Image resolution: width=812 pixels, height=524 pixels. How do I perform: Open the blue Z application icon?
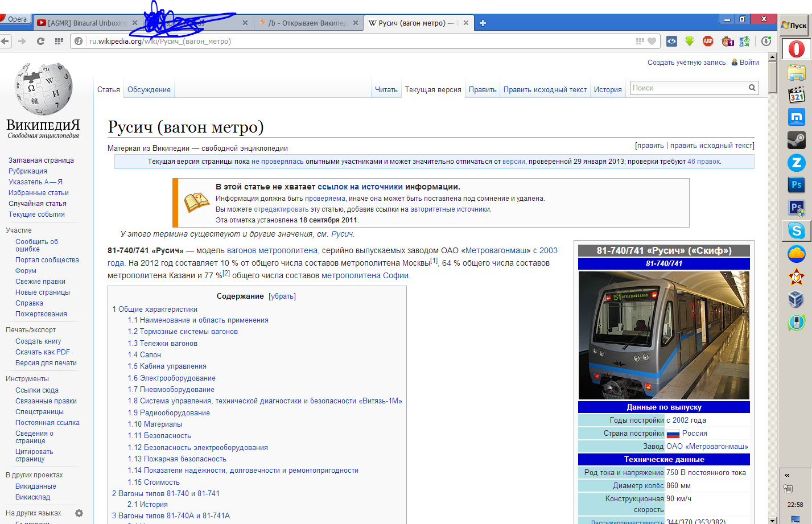pyautogui.click(x=796, y=163)
